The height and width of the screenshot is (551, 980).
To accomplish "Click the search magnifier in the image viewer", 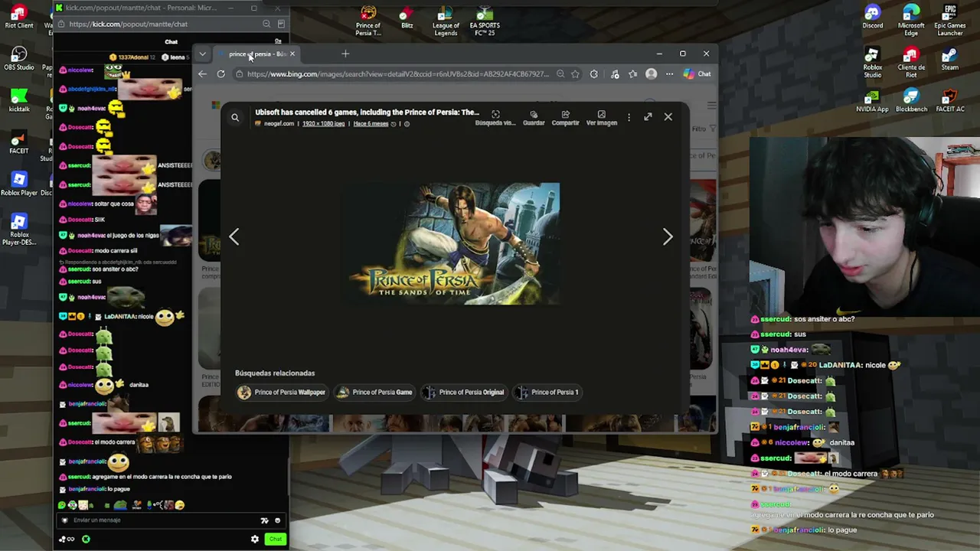I will click(235, 118).
